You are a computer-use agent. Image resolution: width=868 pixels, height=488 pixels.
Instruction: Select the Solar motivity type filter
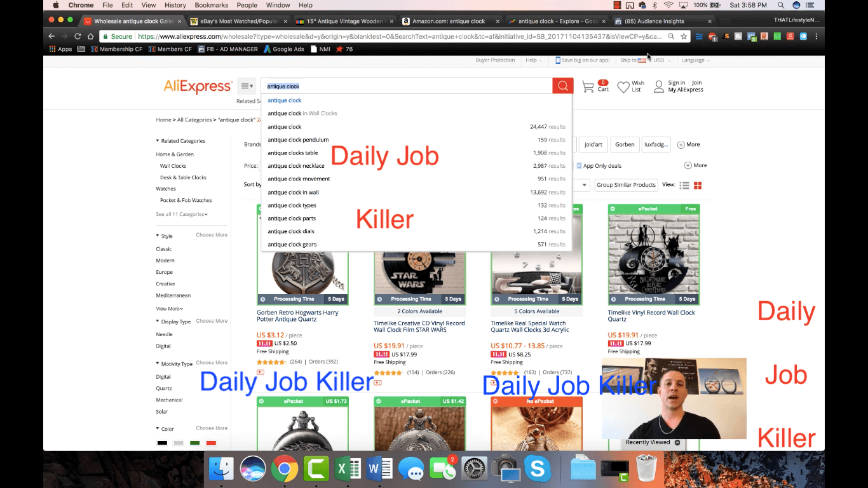pos(162,412)
